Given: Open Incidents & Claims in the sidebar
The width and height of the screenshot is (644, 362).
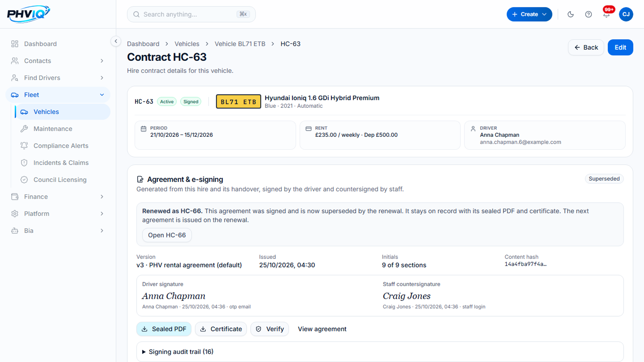Looking at the screenshot, I should 63,162.
